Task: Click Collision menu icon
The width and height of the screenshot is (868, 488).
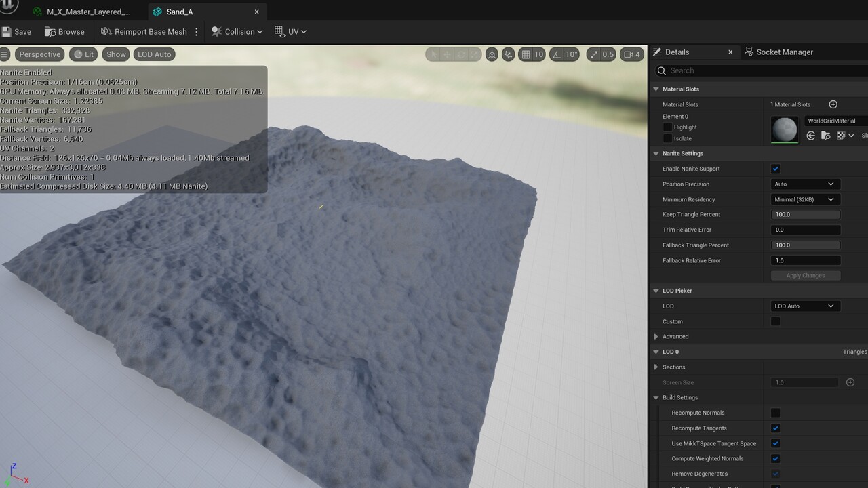Action: pos(217,31)
